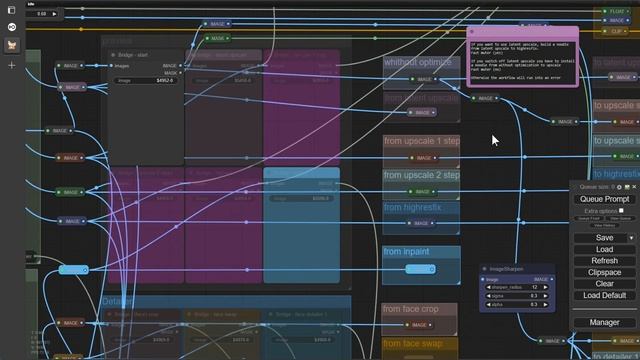Click the Queue Prompt button
The image size is (640, 360).
click(604, 199)
